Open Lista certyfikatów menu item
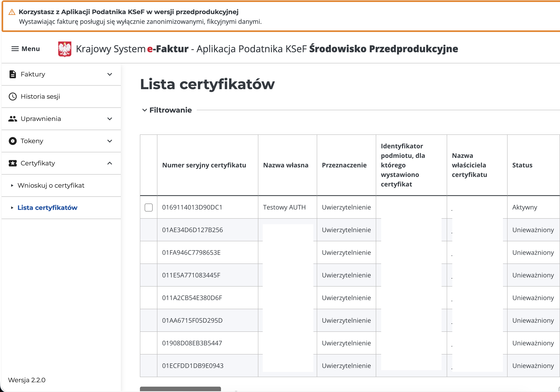The width and height of the screenshot is (560, 392). (x=47, y=208)
